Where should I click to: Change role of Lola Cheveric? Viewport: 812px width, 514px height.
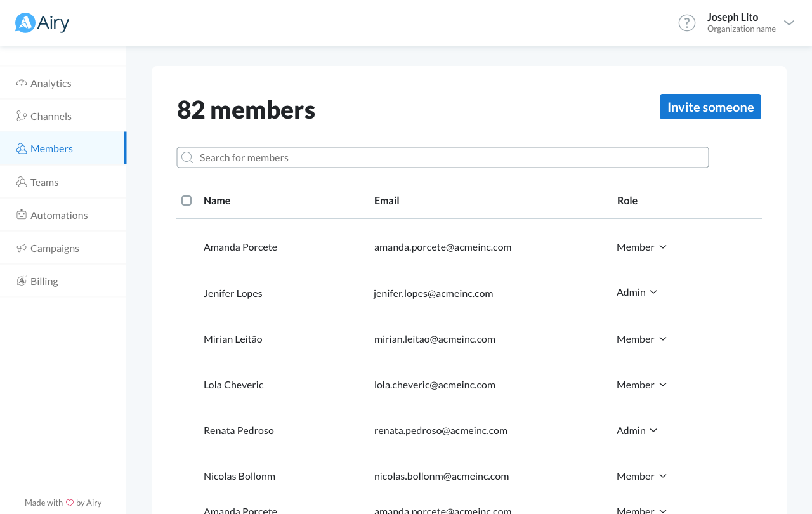coord(641,385)
